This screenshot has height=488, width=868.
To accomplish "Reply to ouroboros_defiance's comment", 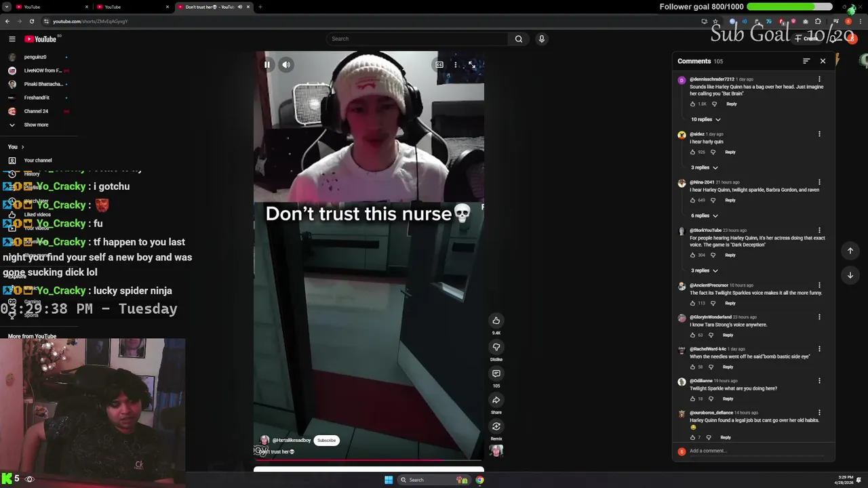I will click(726, 437).
